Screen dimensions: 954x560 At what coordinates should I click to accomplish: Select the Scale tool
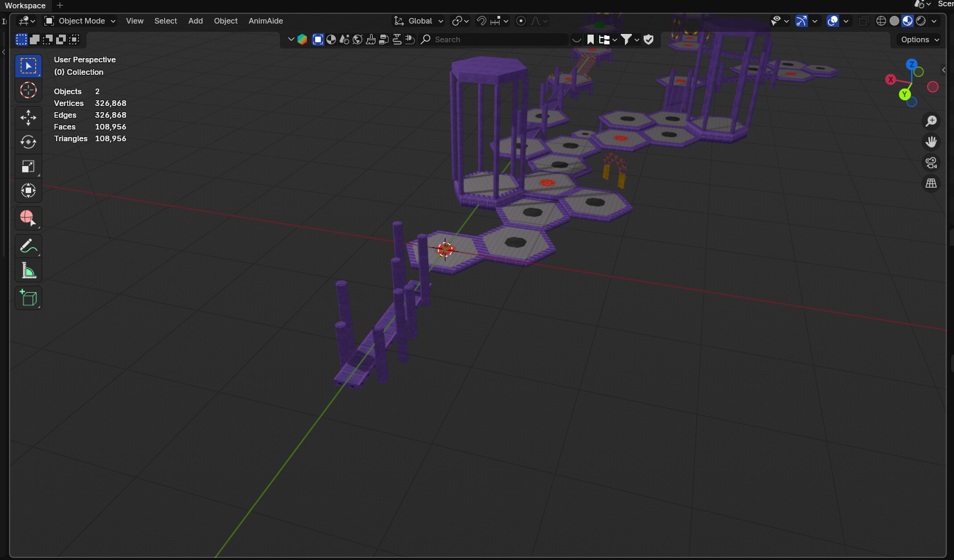(28, 166)
